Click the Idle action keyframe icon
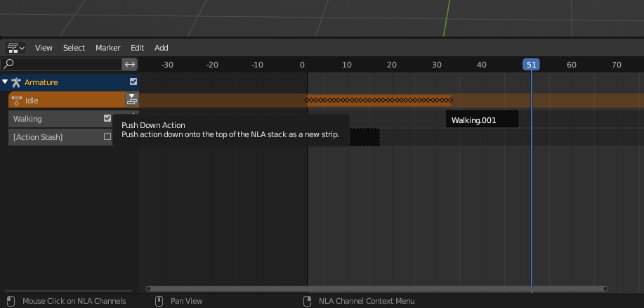Image resolution: width=644 pixels, height=308 pixels. (16, 101)
